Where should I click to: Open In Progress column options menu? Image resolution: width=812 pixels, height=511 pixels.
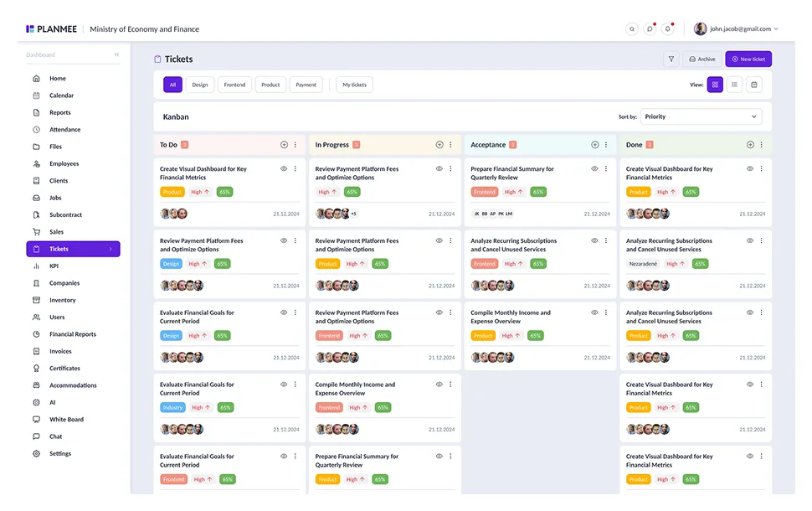coord(450,145)
